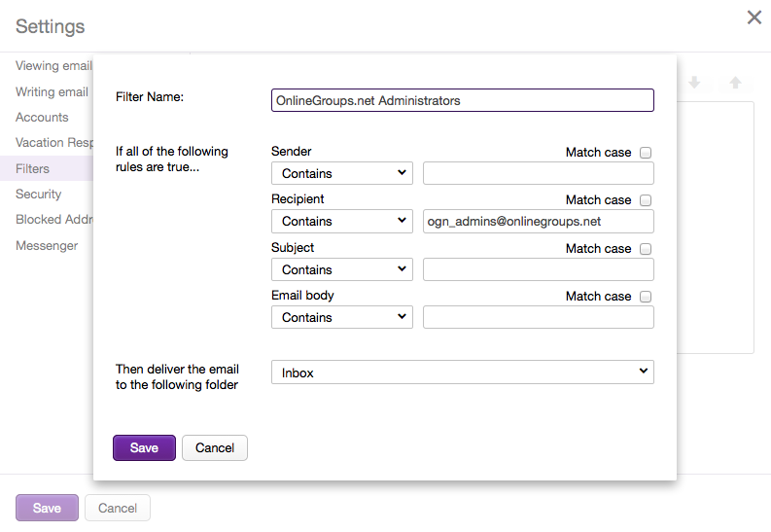
Task: Open Messenger settings in the sidebar
Action: 47,246
